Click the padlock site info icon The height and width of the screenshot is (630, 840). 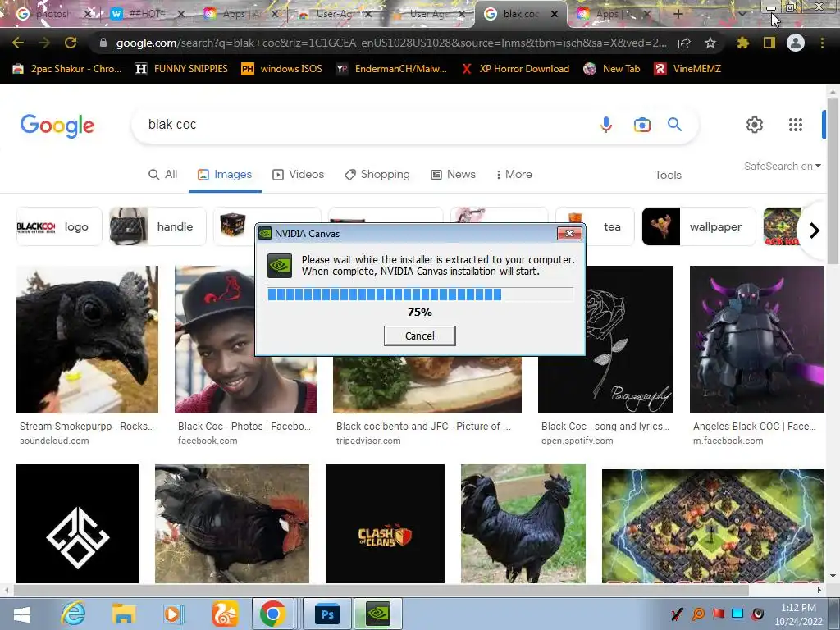(103, 43)
